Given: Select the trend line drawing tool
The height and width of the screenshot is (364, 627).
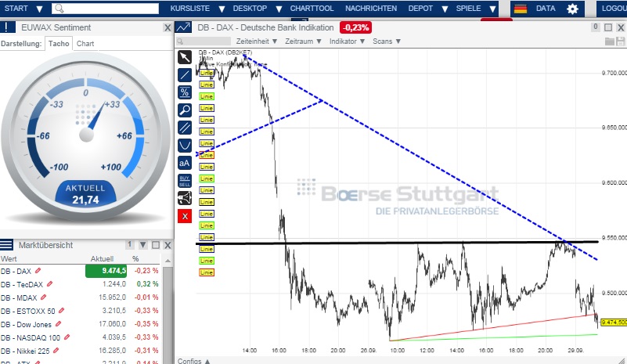Looking at the screenshot, I should (184, 75).
